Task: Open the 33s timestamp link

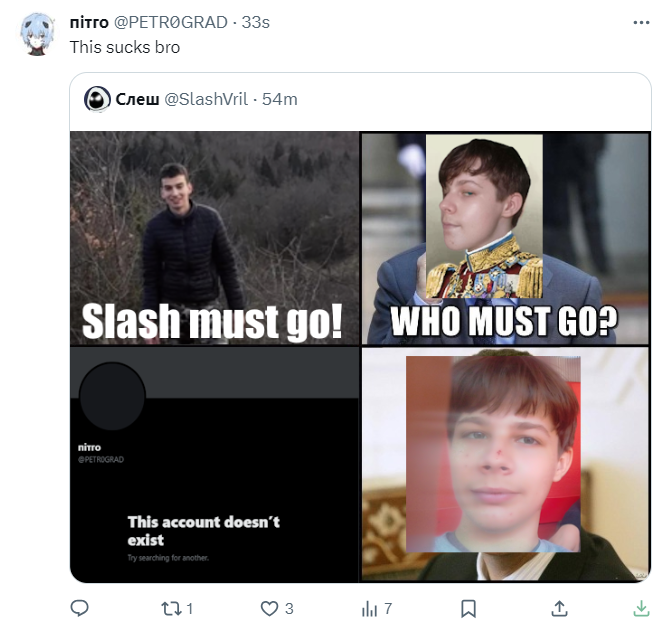Action: (x=256, y=22)
